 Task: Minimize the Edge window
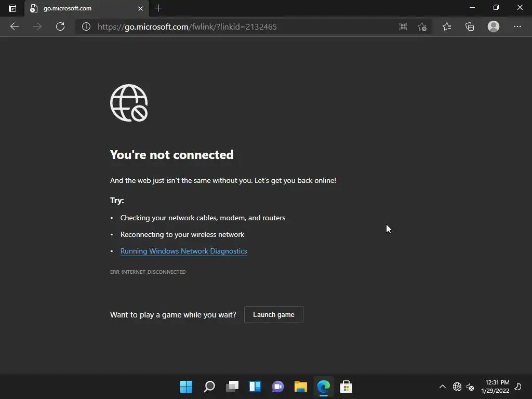(x=472, y=7)
